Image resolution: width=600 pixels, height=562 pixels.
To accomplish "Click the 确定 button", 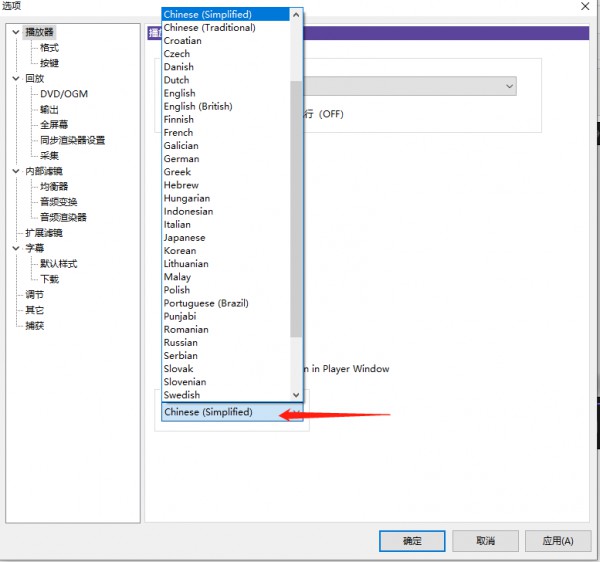I will coord(412,541).
